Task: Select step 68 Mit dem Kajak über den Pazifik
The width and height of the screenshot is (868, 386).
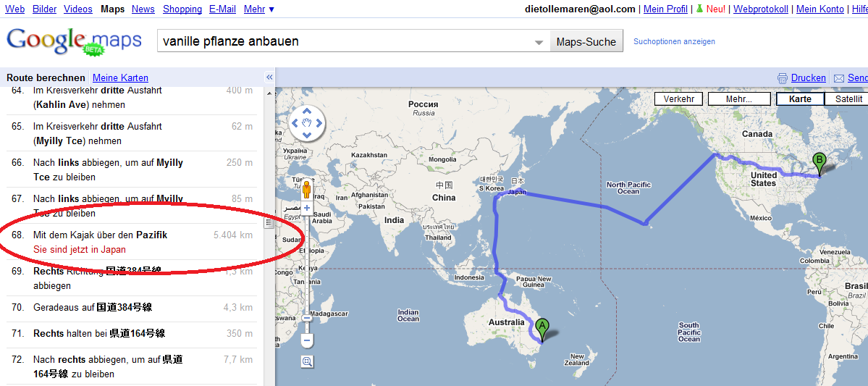Action: pyautogui.click(x=131, y=242)
